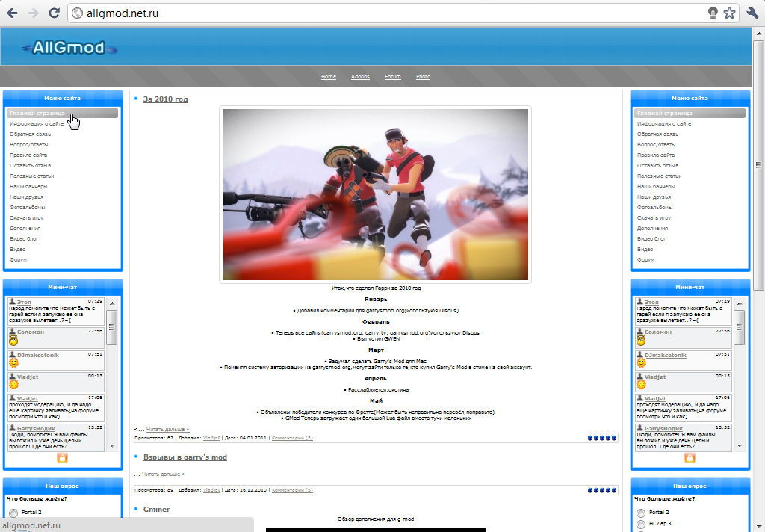Image resolution: width=765 pixels, height=532 pixels.
Task: Open author Vladjet link on 04.01.2011 post
Action: pyautogui.click(x=211, y=438)
